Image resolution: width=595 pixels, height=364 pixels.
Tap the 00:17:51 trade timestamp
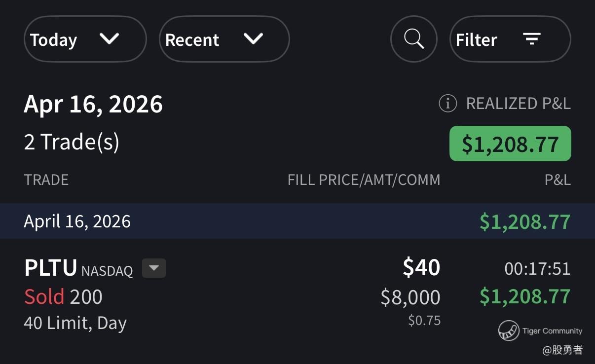(x=537, y=269)
